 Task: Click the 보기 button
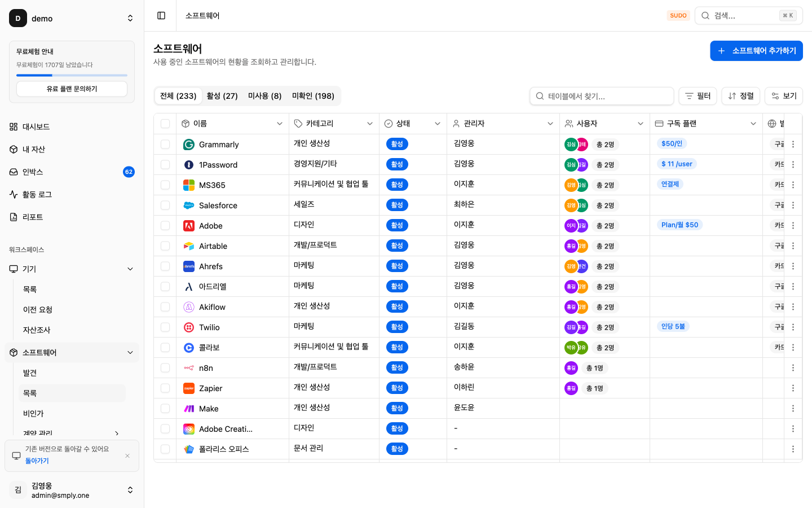tap(784, 96)
